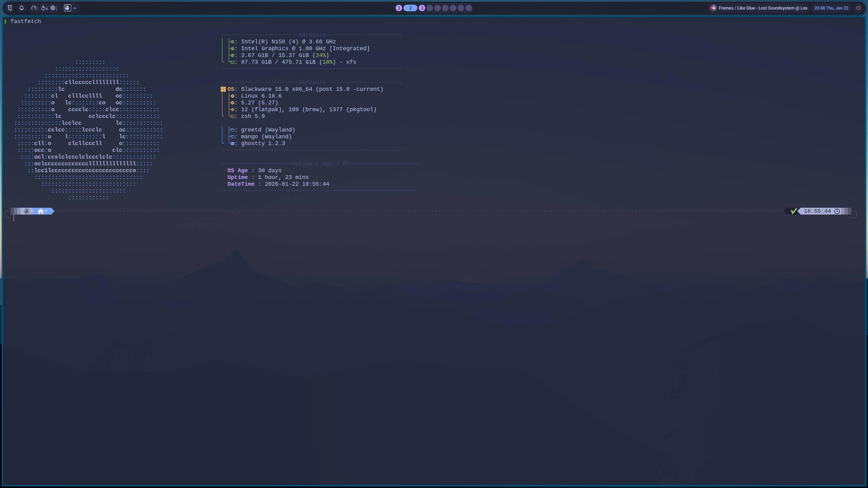
Task: Click the flame temperature indicator
Action: [x=44, y=8]
